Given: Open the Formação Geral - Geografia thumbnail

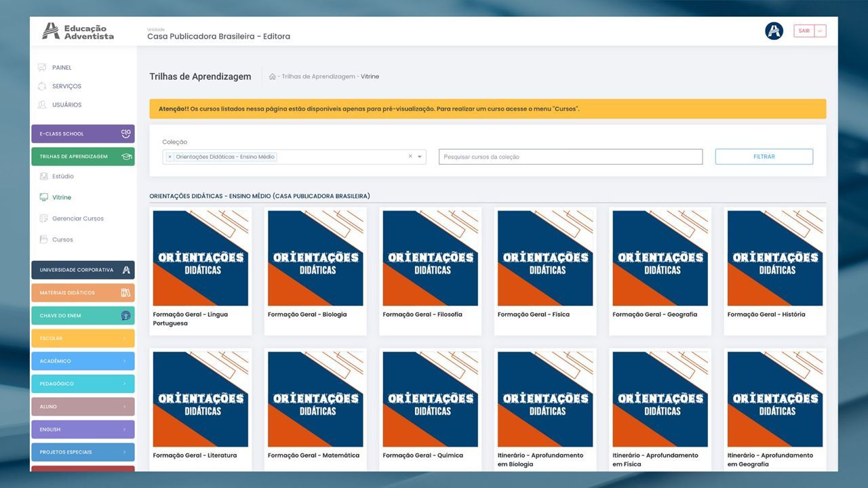Looking at the screenshot, I should (x=660, y=258).
